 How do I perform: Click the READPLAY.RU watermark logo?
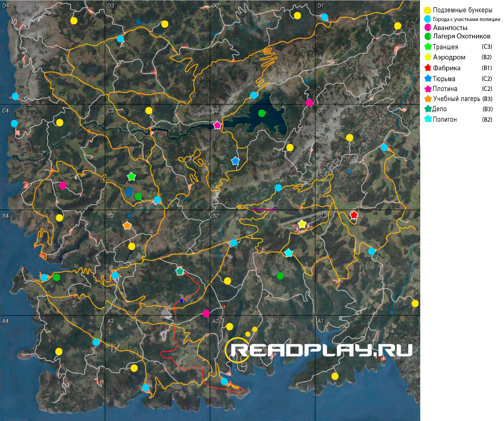[318, 350]
